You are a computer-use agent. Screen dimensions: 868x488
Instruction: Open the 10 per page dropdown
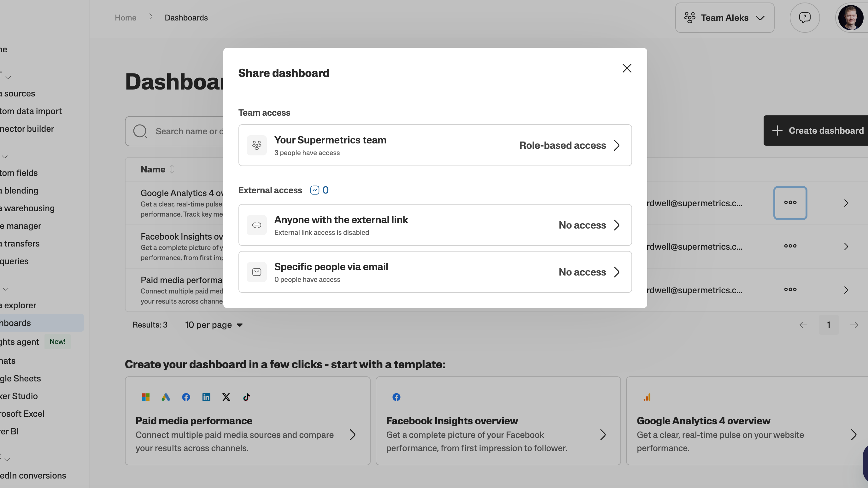click(x=214, y=325)
